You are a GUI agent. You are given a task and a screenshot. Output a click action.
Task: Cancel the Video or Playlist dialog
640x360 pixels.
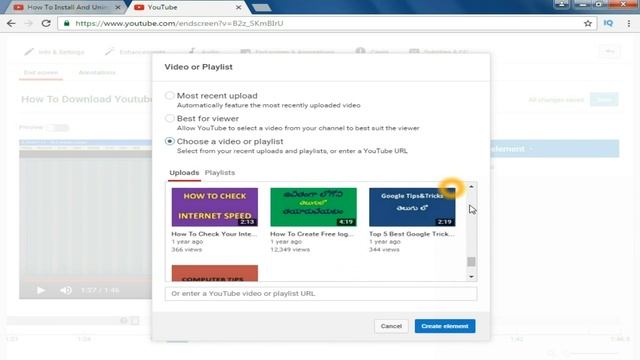(x=391, y=326)
